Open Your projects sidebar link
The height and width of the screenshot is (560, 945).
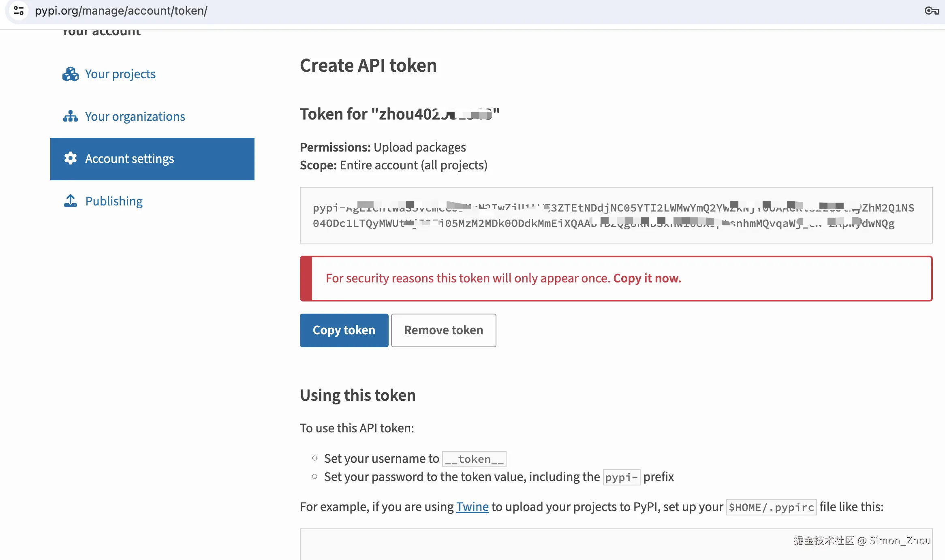pyautogui.click(x=120, y=74)
